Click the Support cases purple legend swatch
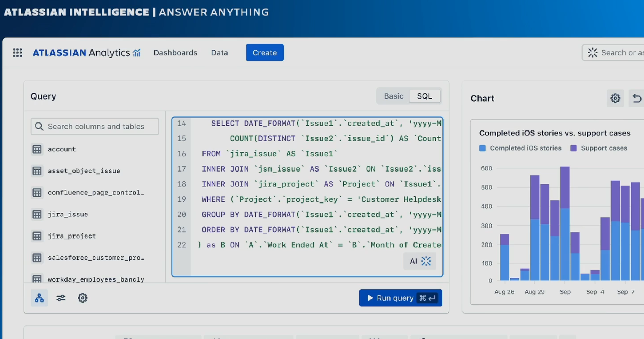 coord(574,148)
